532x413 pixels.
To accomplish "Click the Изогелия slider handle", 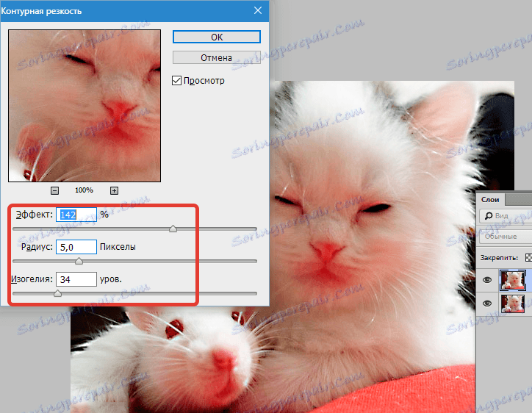I will (x=57, y=293).
